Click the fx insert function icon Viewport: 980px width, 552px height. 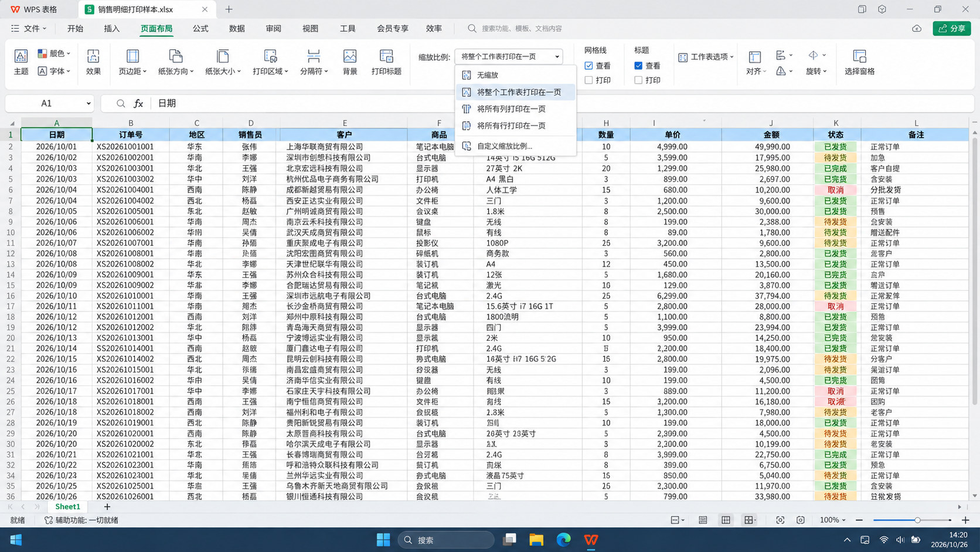(x=138, y=103)
